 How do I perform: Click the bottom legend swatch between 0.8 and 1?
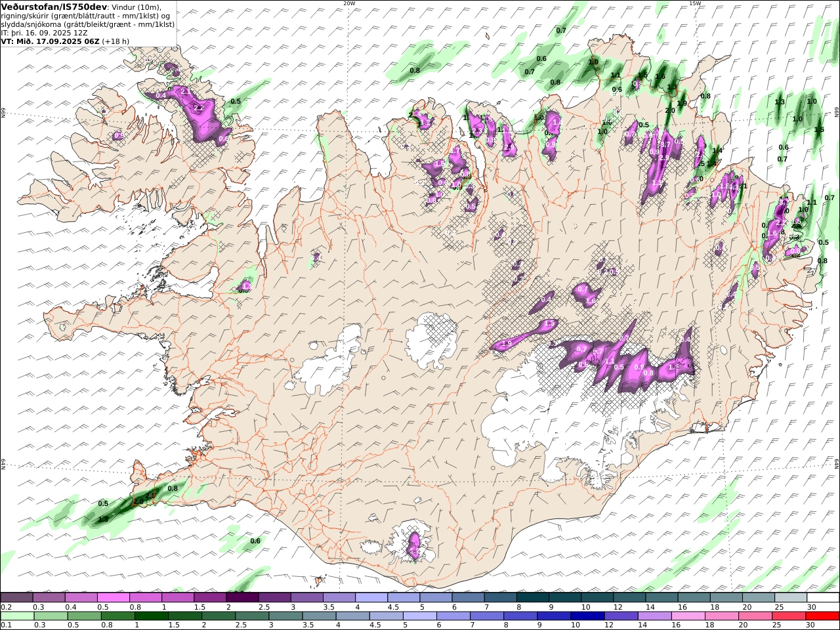[117, 616]
